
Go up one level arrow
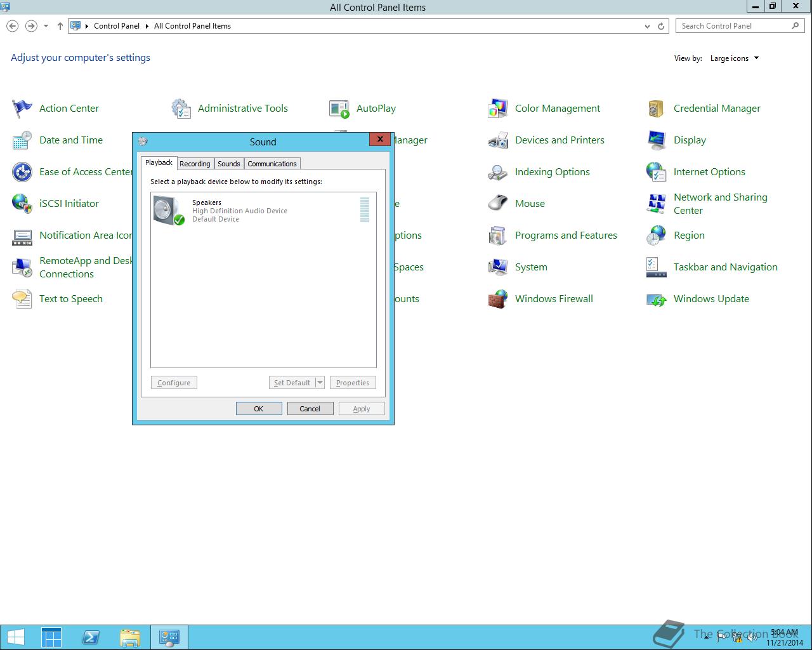[x=60, y=26]
